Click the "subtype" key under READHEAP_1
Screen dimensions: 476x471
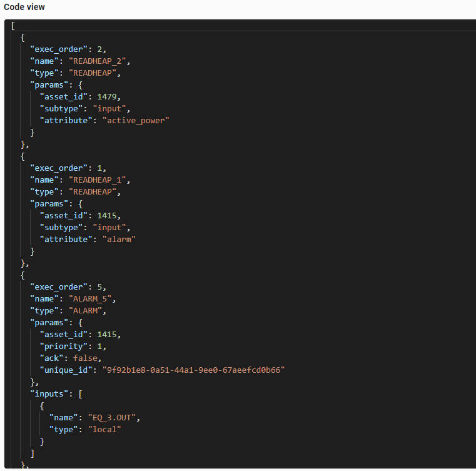pyautogui.click(x=61, y=228)
